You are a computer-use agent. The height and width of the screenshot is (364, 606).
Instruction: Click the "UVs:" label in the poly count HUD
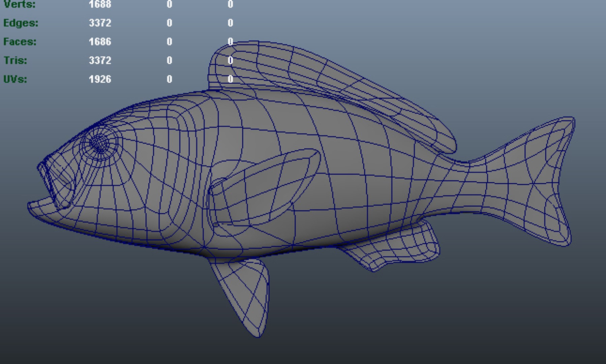pyautogui.click(x=15, y=79)
